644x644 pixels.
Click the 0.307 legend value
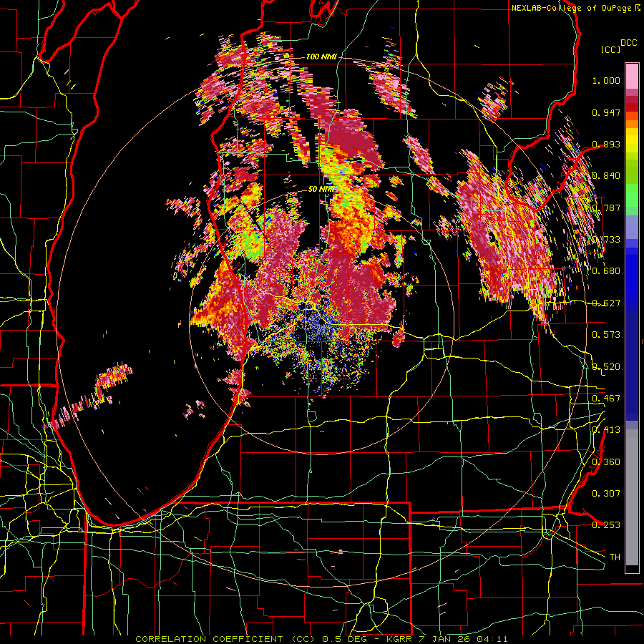tap(606, 494)
